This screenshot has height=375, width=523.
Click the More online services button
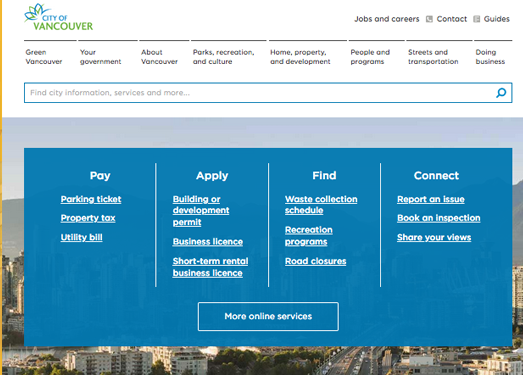tap(268, 316)
